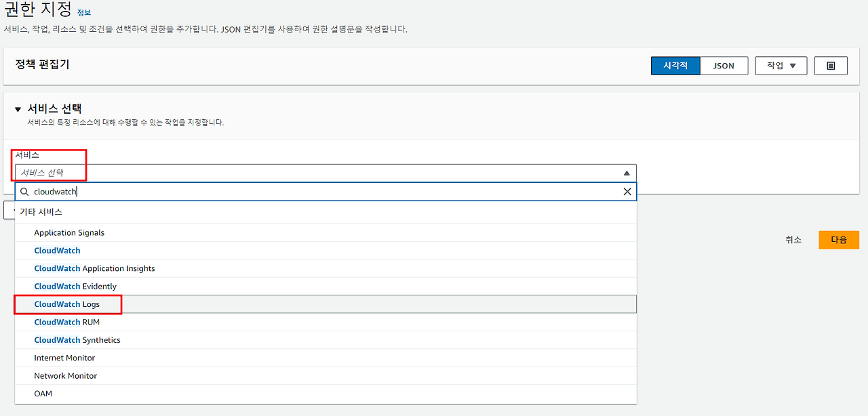This screenshot has height=416, width=868.
Task: Click the search magnifier icon
Action: (24, 192)
